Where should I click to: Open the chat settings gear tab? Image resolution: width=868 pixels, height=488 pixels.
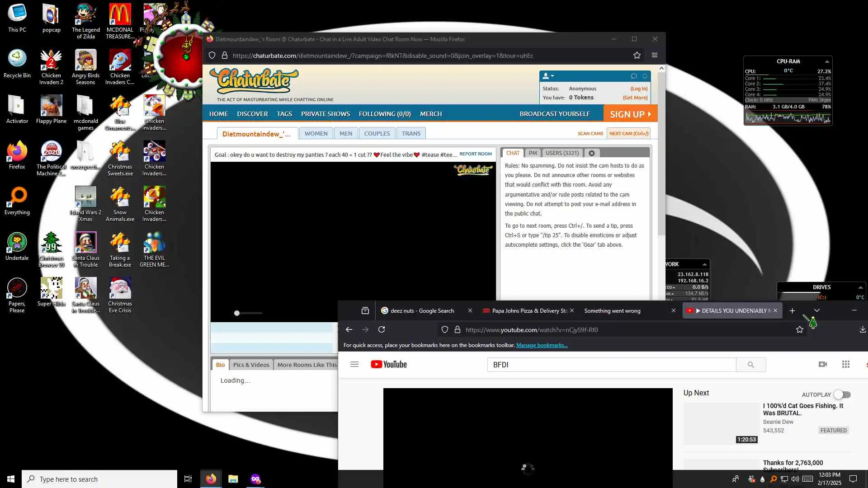click(x=591, y=153)
